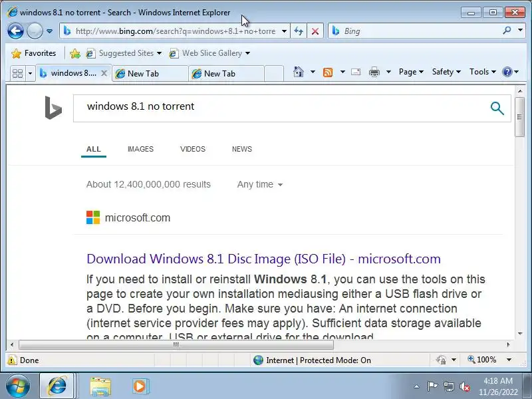The height and width of the screenshot is (399, 532).
Task: Stop loading with the red X icon
Action: tap(315, 31)
